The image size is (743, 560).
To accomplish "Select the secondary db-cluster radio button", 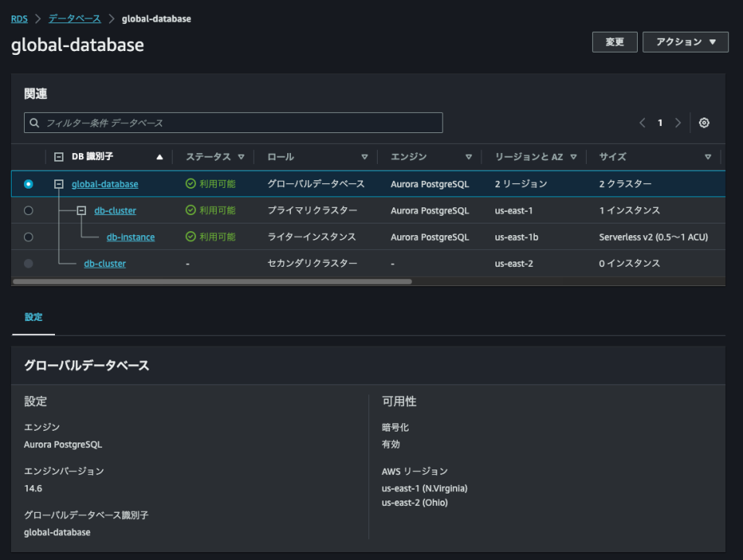I will [x=29, y=263].
